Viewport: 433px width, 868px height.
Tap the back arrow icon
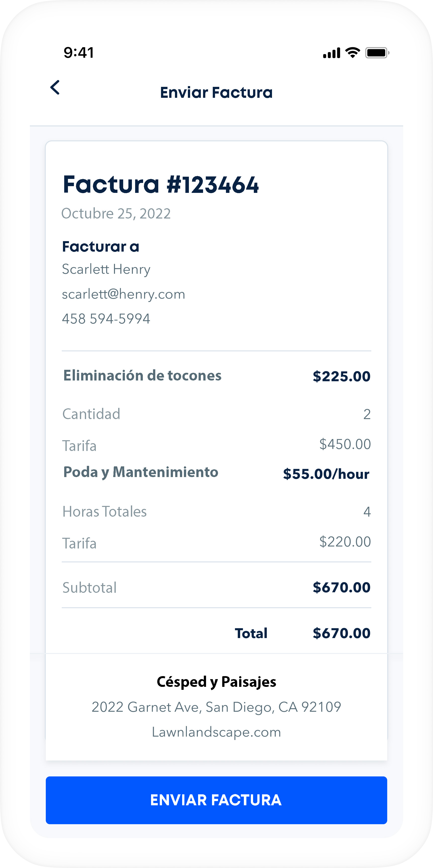pos(55,88)
